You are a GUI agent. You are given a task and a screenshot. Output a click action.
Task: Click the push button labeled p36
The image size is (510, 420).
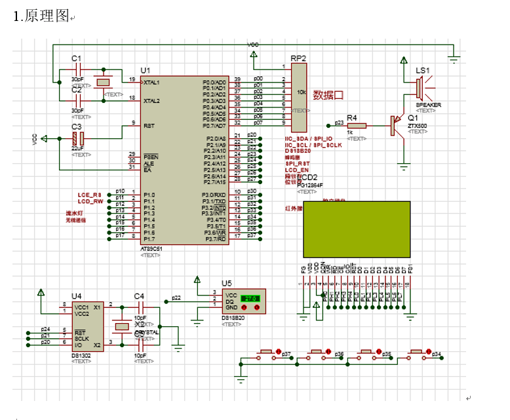pyautogui.click(x=316, y=354)
